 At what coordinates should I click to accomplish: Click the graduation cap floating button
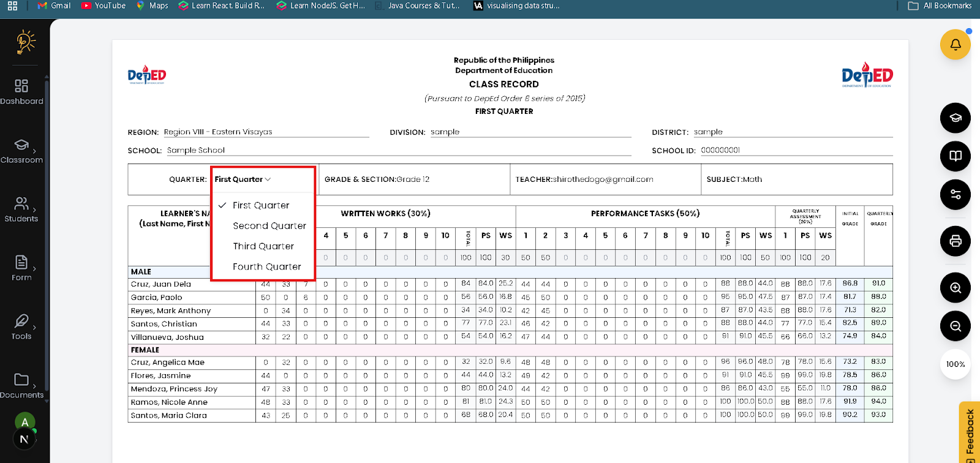[955, 118]
